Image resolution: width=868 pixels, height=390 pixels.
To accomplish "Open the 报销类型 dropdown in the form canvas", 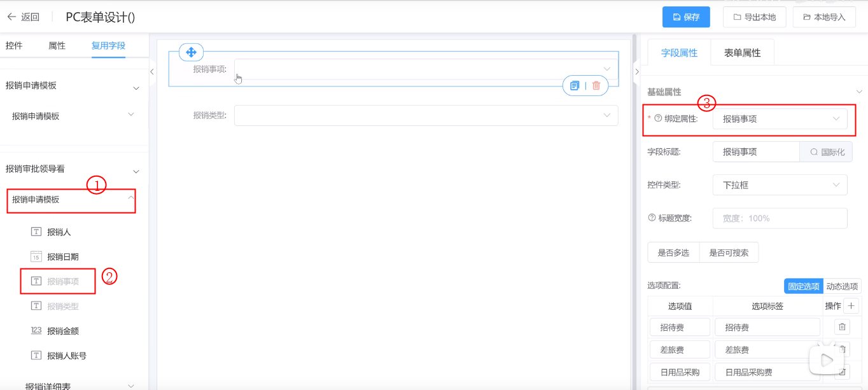I will pos(426,115).
